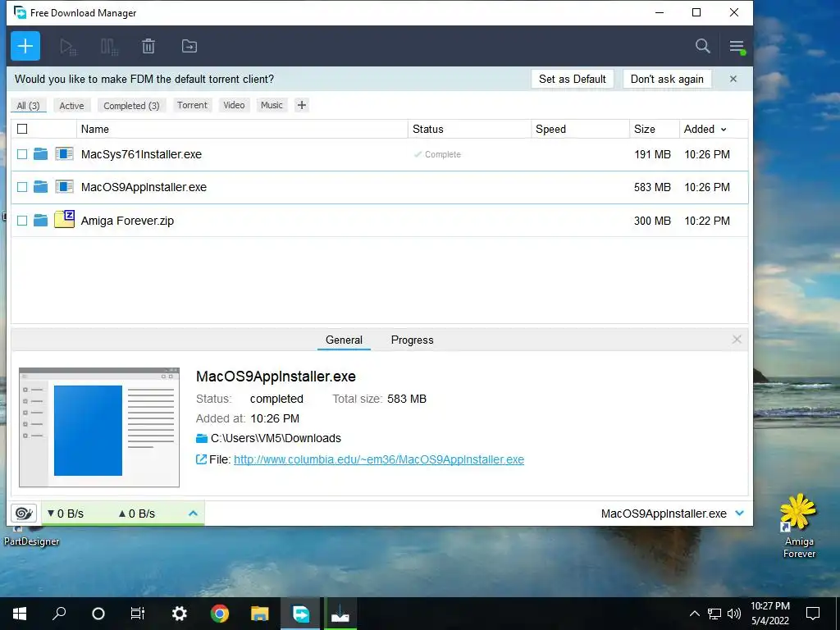Add a new download with the plus button
Viewport: 840px width, 630px height.
tap(25, 46)
